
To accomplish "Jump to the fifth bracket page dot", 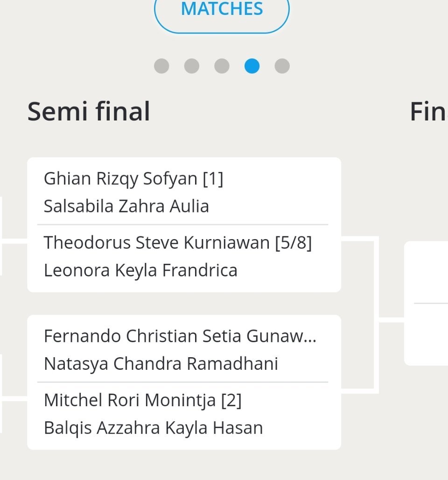I will click(282, 66).
